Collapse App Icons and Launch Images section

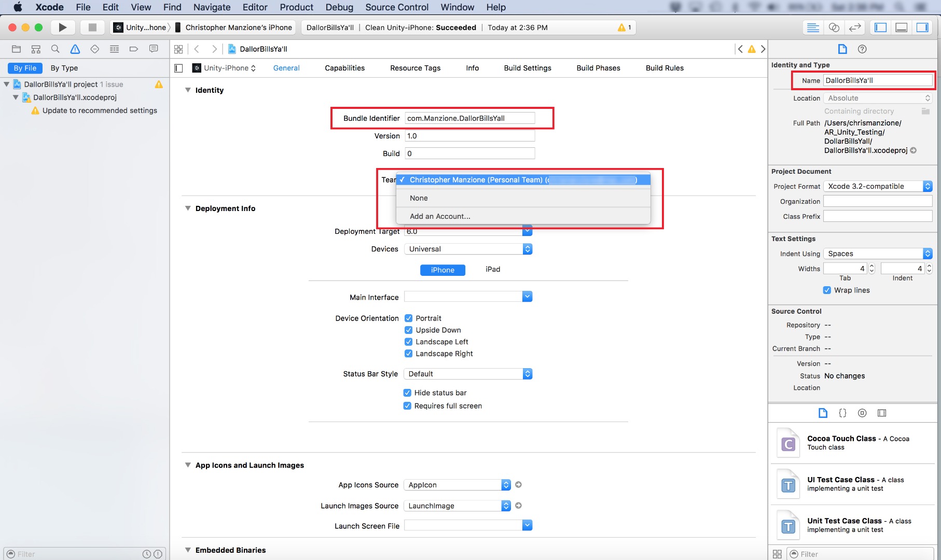pyautogui.click(x=188, y=465)
